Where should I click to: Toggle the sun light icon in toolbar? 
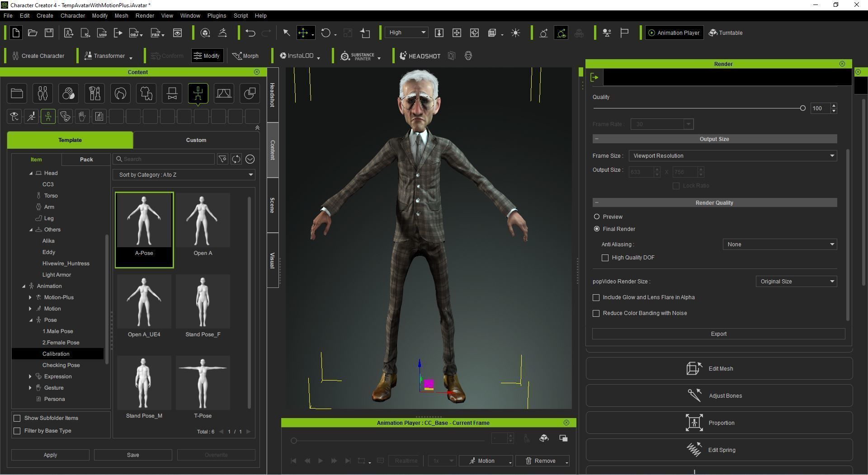515,33
